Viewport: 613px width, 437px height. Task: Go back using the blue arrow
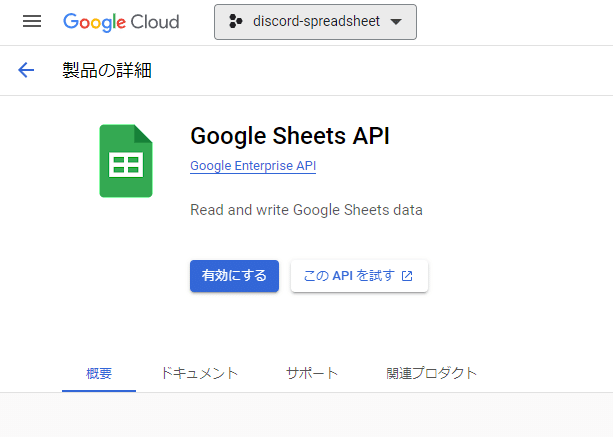(26, 70)
